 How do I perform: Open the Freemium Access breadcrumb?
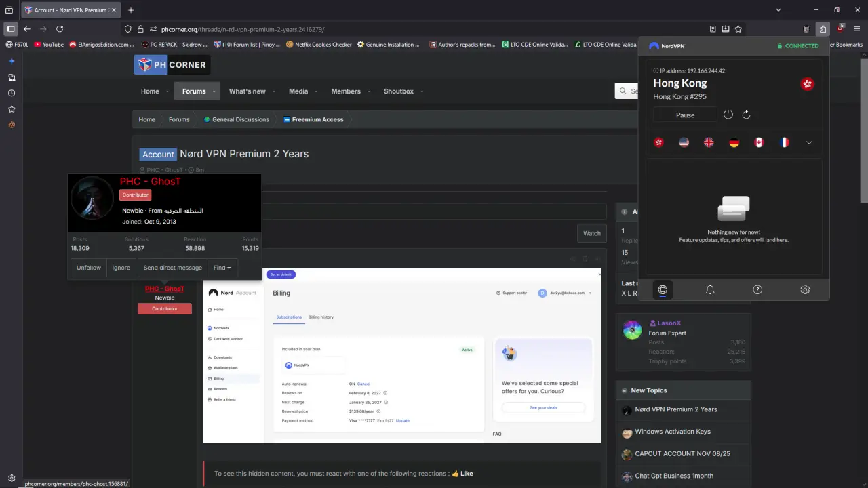coord(313,119)
